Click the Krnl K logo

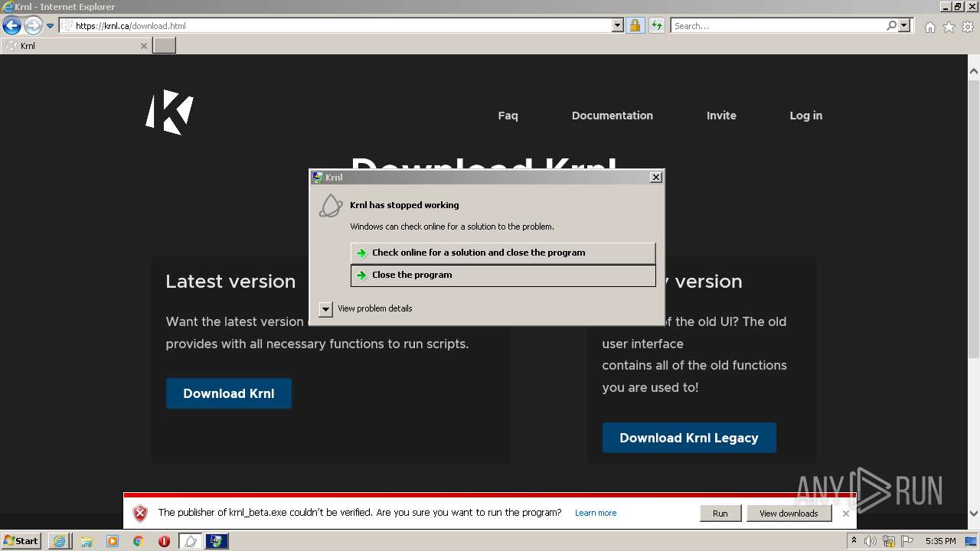[x=169, y=112]
